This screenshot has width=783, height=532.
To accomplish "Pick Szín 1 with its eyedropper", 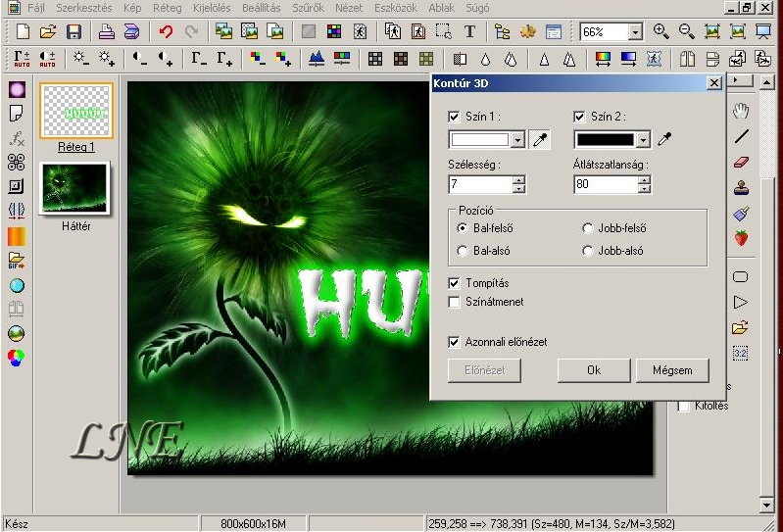I will click(539, 140).
